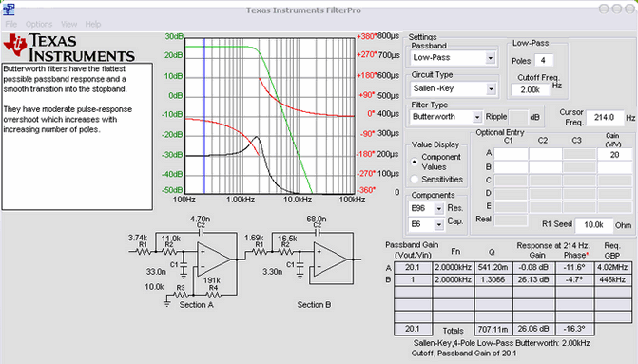Click row A phase cell -11.6°

pos(573,268)
